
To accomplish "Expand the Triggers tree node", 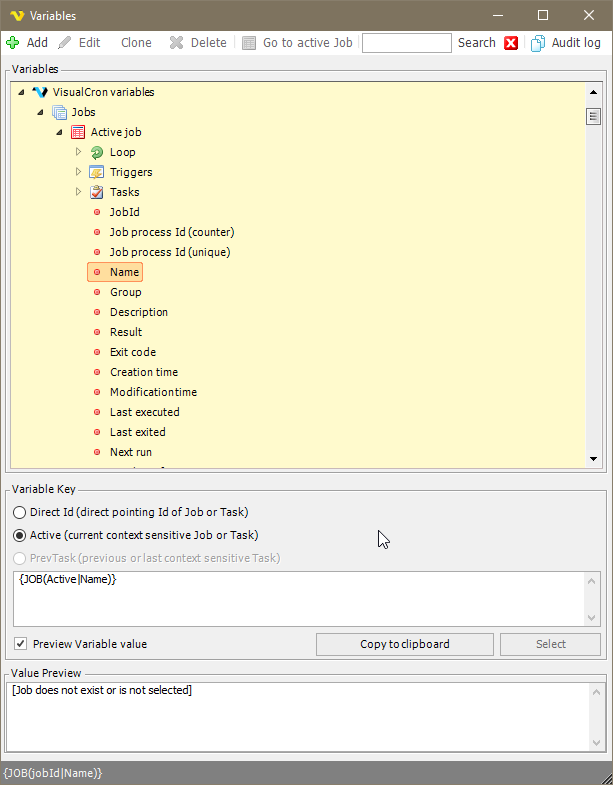I will coord(79,172).
